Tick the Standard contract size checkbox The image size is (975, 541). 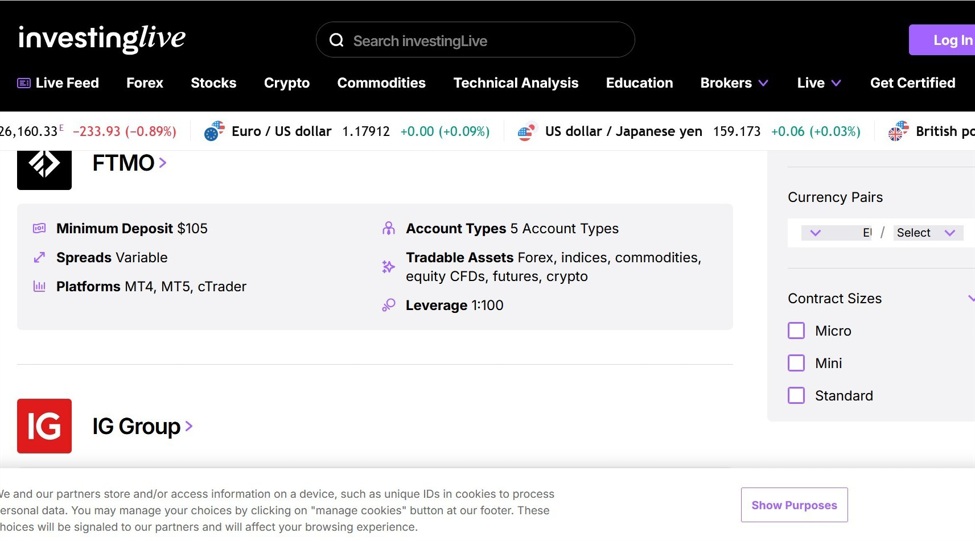tap(796, 396)
